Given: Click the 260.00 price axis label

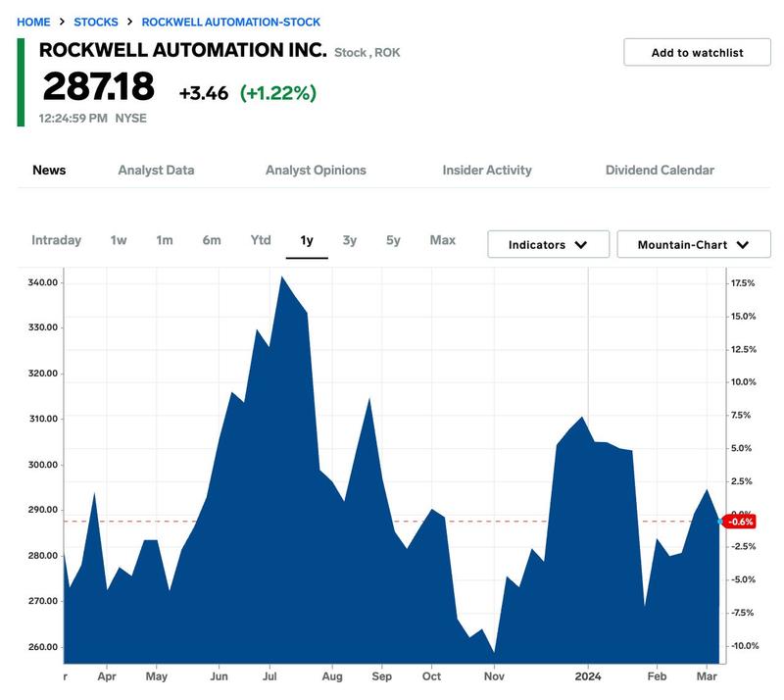Looking at the screenshot, I should pyautogui.click(x=42, y=647).
